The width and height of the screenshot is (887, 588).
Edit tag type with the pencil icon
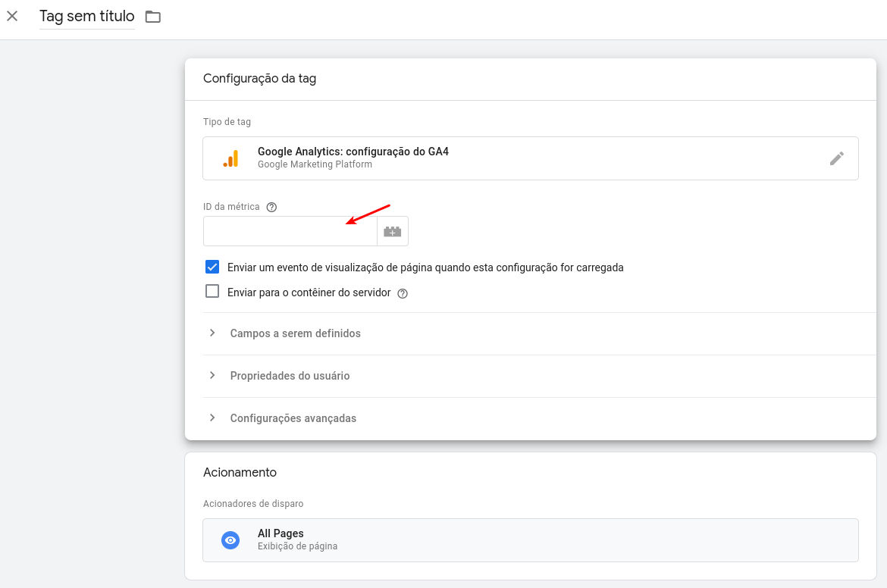[x=837, y=158]
